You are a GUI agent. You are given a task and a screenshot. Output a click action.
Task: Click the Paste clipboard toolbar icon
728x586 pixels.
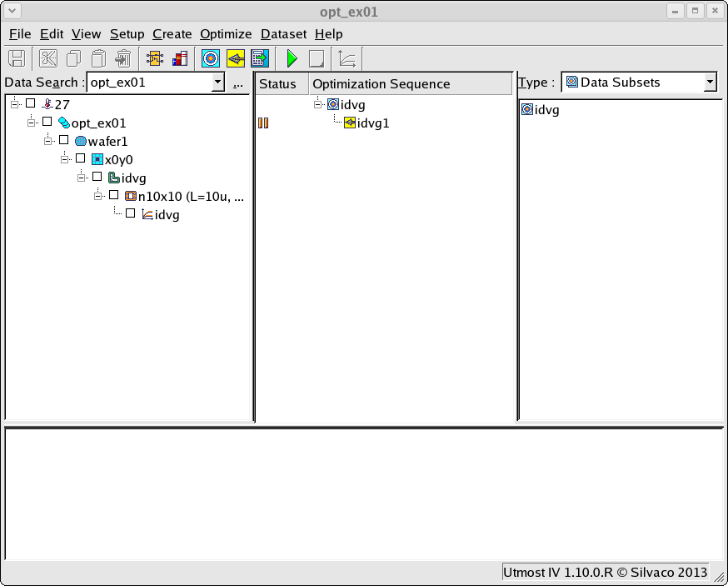click(x=98, y=59)
